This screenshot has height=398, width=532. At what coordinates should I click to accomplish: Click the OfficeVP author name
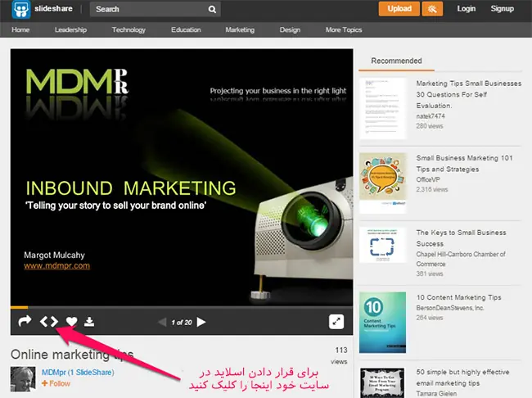[428, 179]
